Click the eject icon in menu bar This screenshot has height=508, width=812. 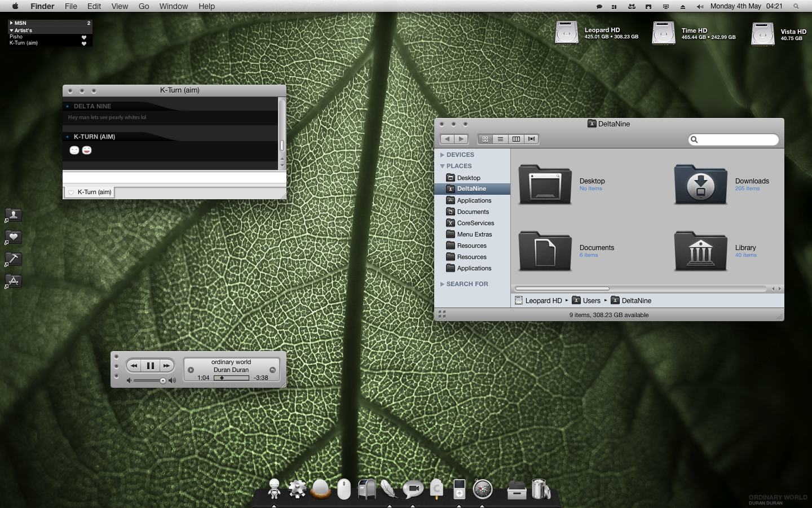683,6
